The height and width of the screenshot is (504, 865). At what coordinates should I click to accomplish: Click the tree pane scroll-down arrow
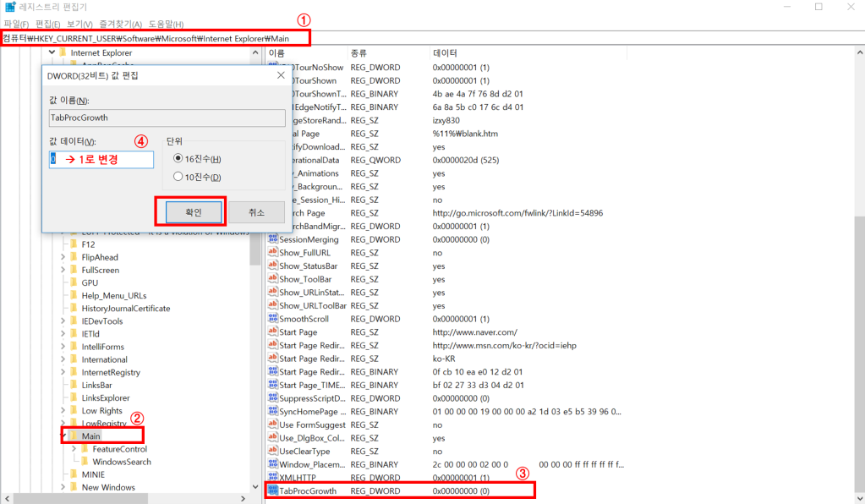(255, 487)
